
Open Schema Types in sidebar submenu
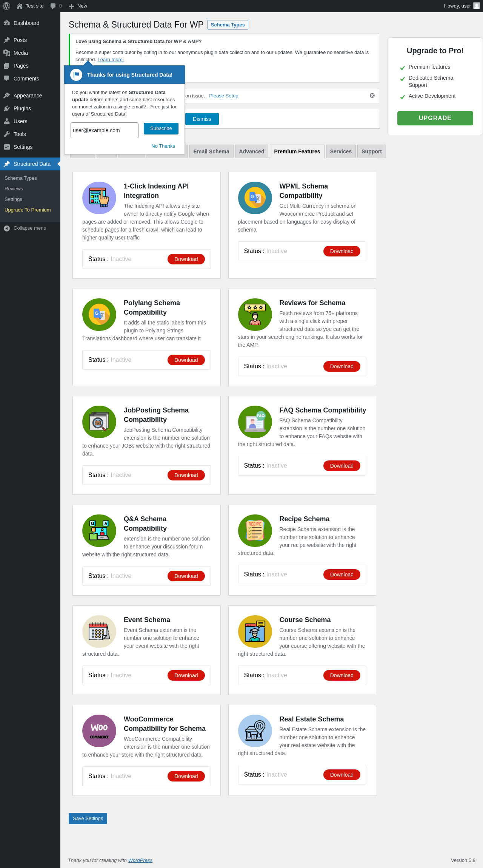click(x=21, y=178)
